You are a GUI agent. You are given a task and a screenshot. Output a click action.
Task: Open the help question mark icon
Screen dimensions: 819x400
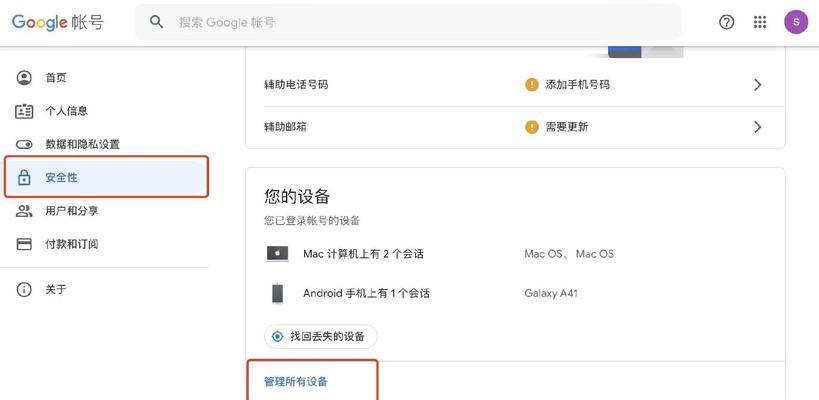coord(727,22)
